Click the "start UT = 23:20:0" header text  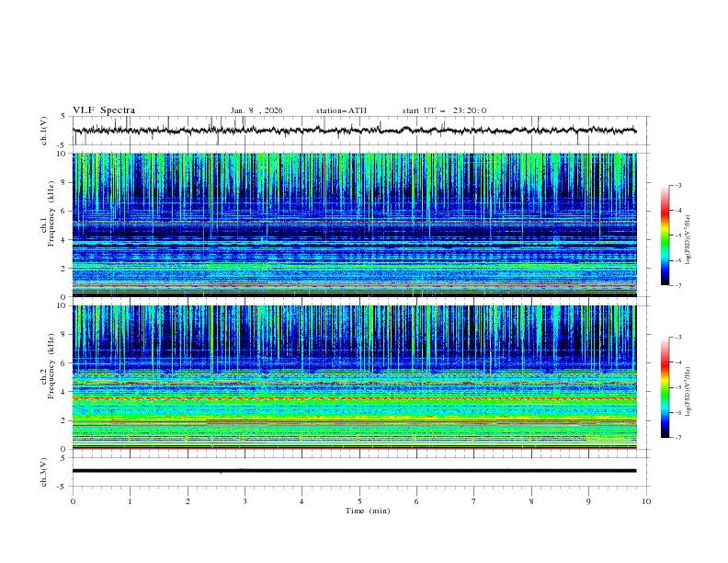click(x=444, y=110)
